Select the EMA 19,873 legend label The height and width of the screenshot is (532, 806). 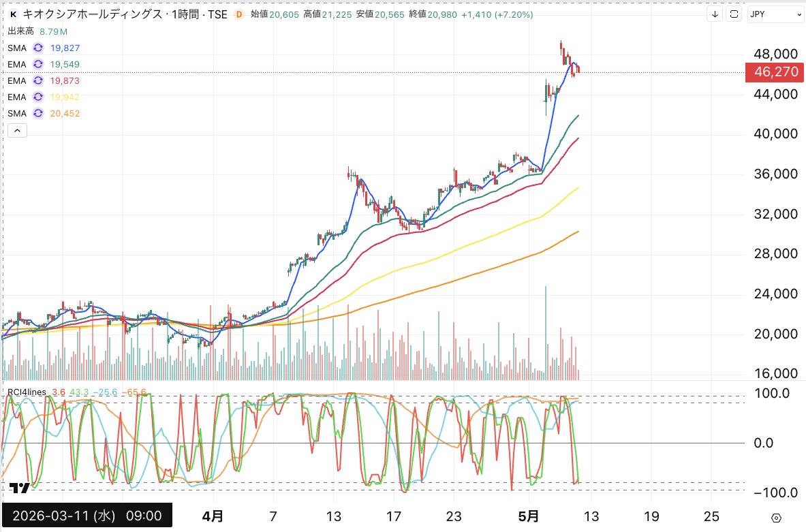tap(17, 80)
